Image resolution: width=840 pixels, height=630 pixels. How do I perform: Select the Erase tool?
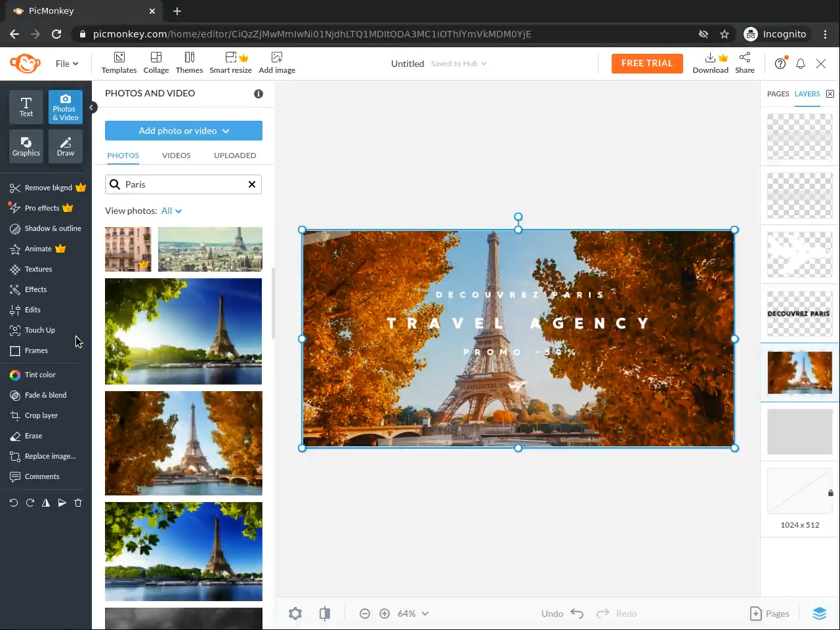pyautogui.click(x=26, y=436)
